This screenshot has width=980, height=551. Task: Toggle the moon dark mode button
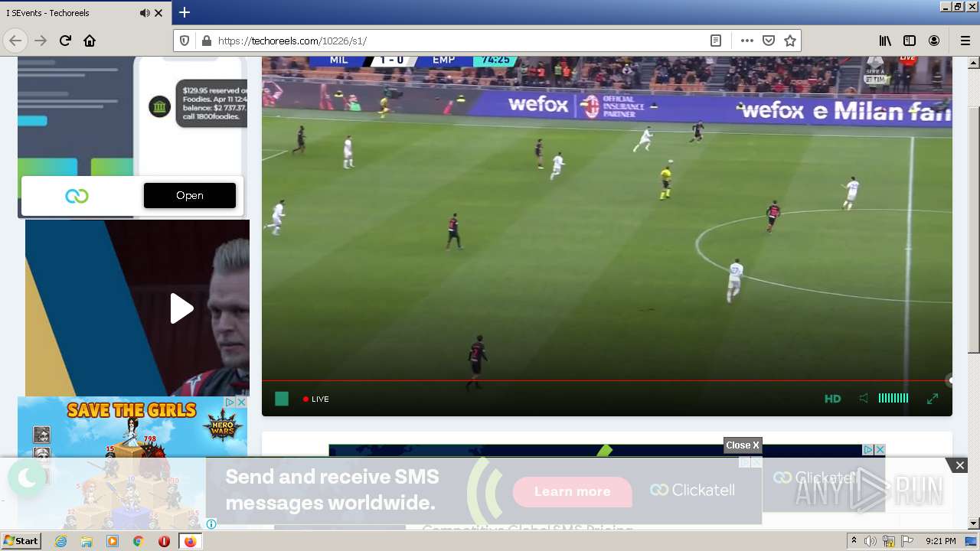[x=27, y=478]
